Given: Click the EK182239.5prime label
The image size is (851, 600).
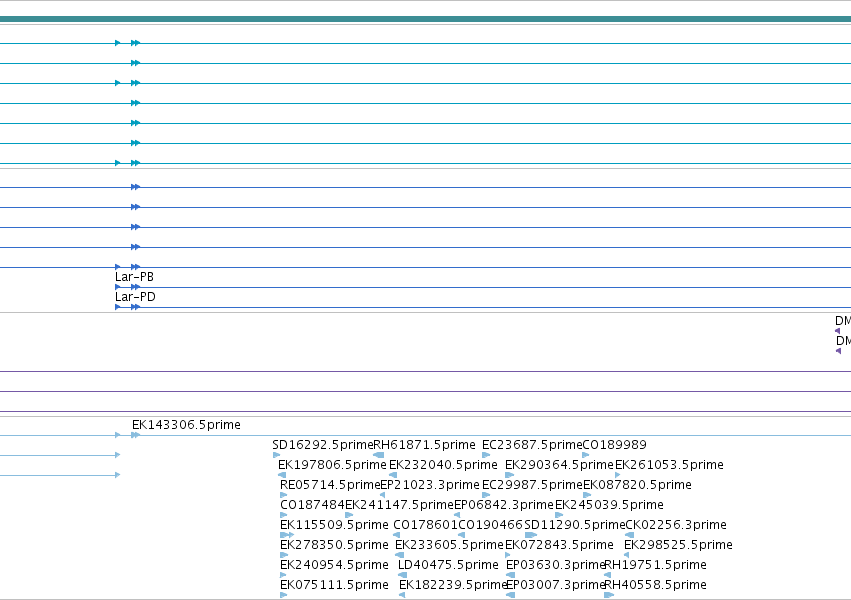Looking at the screenshot, I should pos(453,585).
